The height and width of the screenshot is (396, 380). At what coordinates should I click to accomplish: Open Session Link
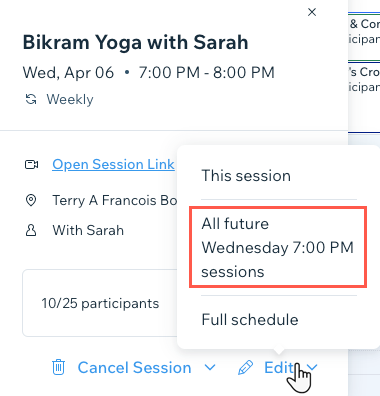coord(113,164)
